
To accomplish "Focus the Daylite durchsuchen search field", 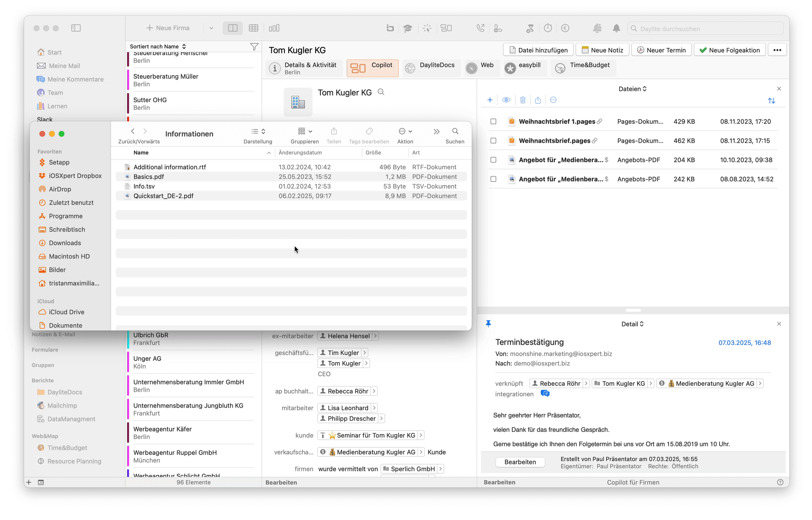I will (x=705, y=28).
